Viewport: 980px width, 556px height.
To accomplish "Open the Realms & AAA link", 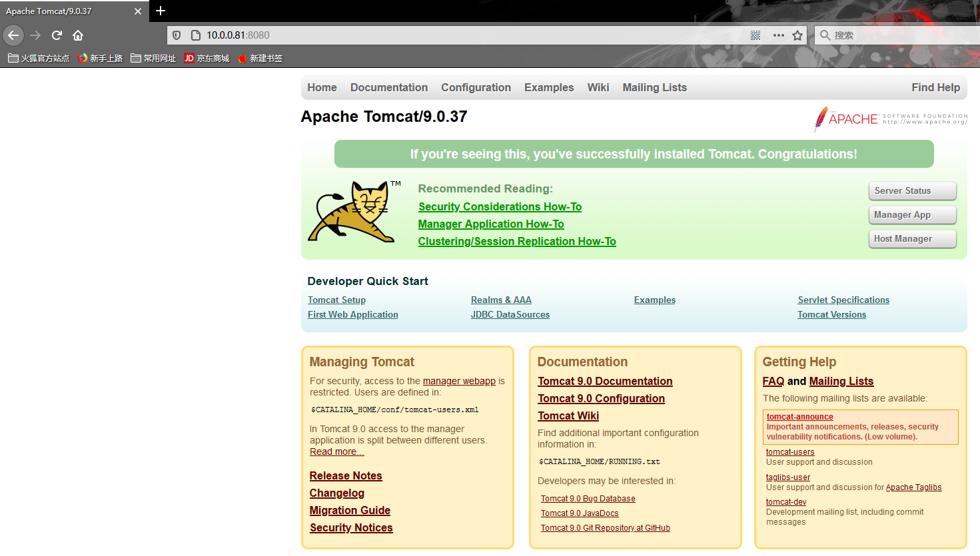I will point(501,300).
